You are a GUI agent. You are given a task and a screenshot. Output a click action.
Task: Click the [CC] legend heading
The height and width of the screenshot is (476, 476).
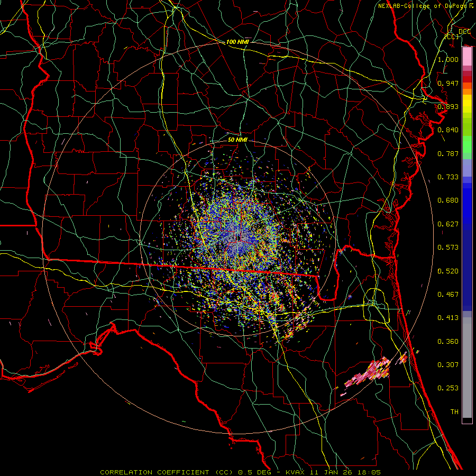tap(452, 36)
